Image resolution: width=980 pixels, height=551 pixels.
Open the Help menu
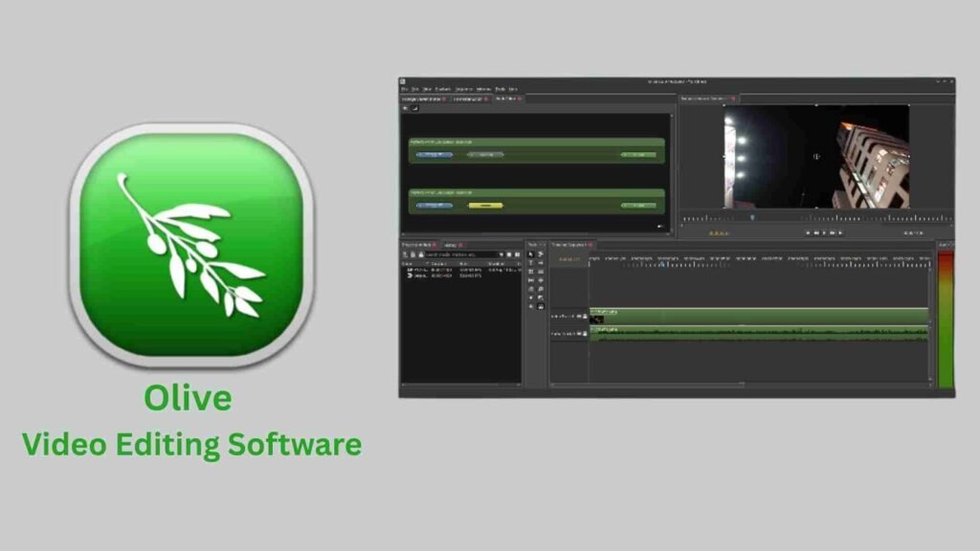pos(513,89)
